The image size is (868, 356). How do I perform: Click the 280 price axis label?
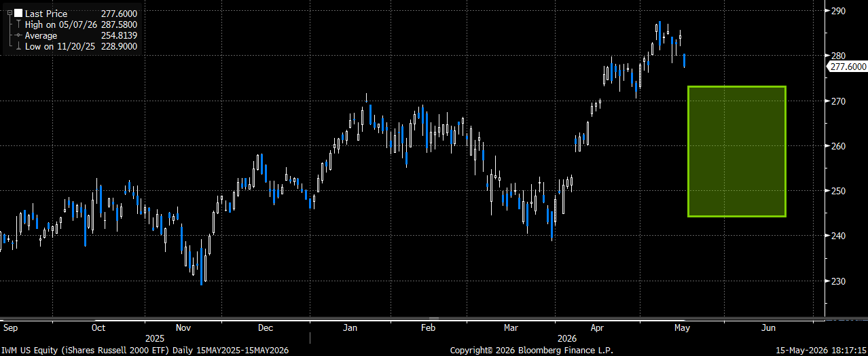[x=837, y=56]
